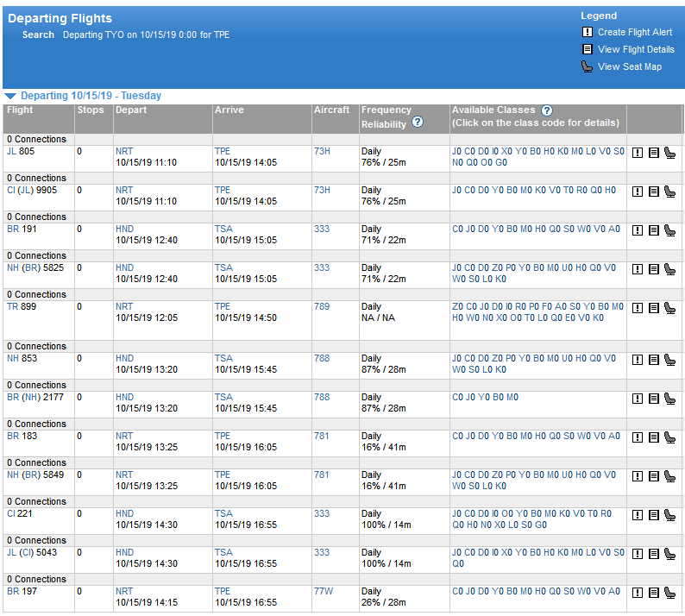Image resolution: width=685 pixels, height=616 pixels.
Task: View flight details for BR 197
Action: click(x=654, y=594)
